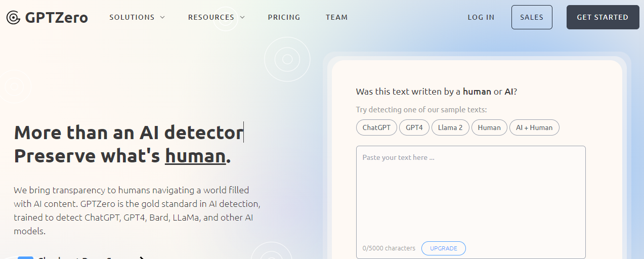644x259 pixels.
Task: Load the GPT4 sample text
Action: (414, 127)
